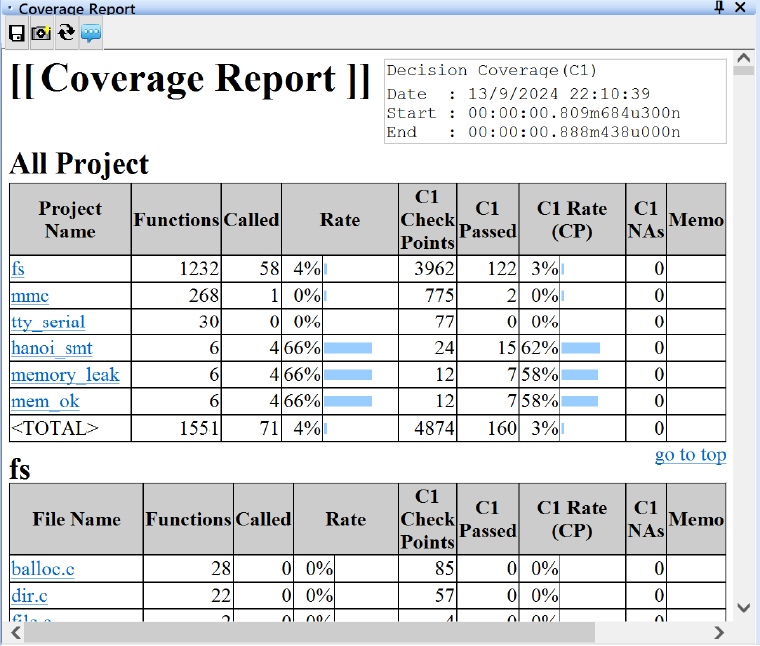This screenshot has height=646, width=760.
Task: Click the hanoi_smt 66% rate bar
Action: (348, 348)
